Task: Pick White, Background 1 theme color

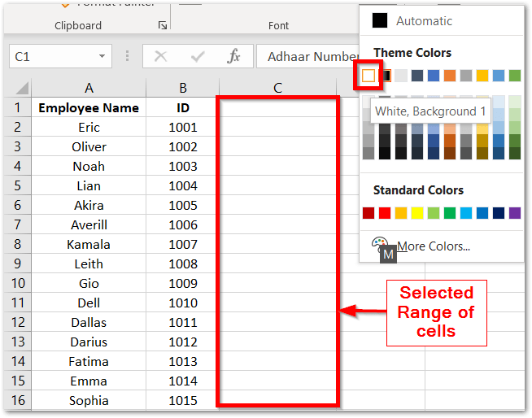Action: pyautogui.click(x=368, y=76)
